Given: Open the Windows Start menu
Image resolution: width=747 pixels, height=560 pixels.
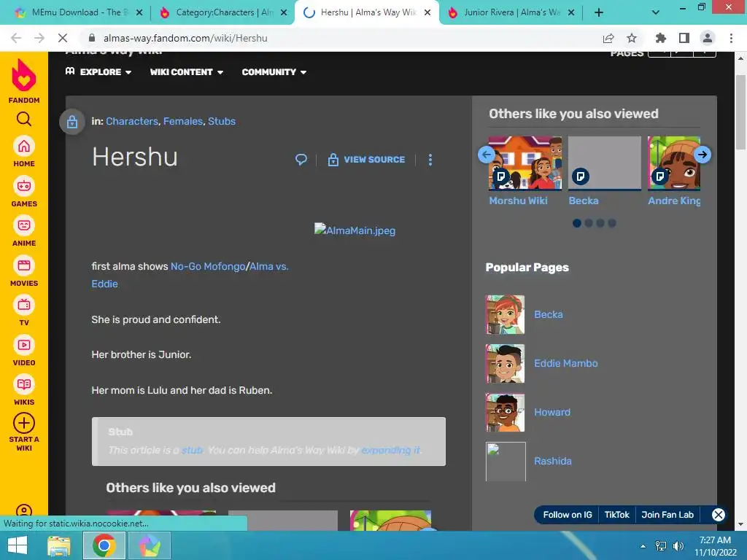Looking at the screenshot, I should 18,545.
